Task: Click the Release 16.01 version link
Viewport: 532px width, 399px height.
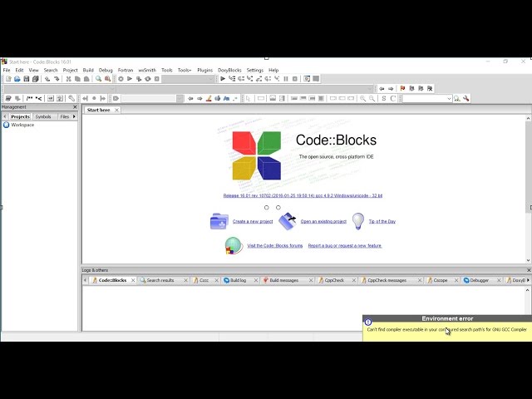Action: pos(303,196)
